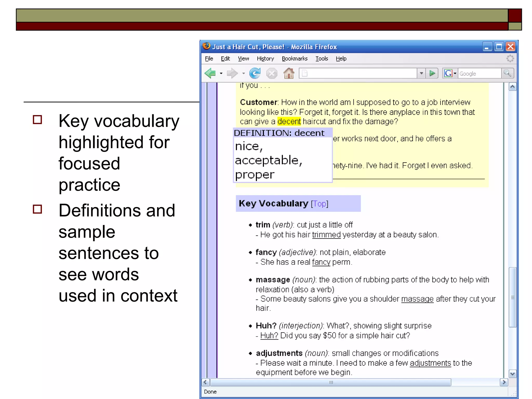
Task: Open the History menu
Action: pos(265,59)
